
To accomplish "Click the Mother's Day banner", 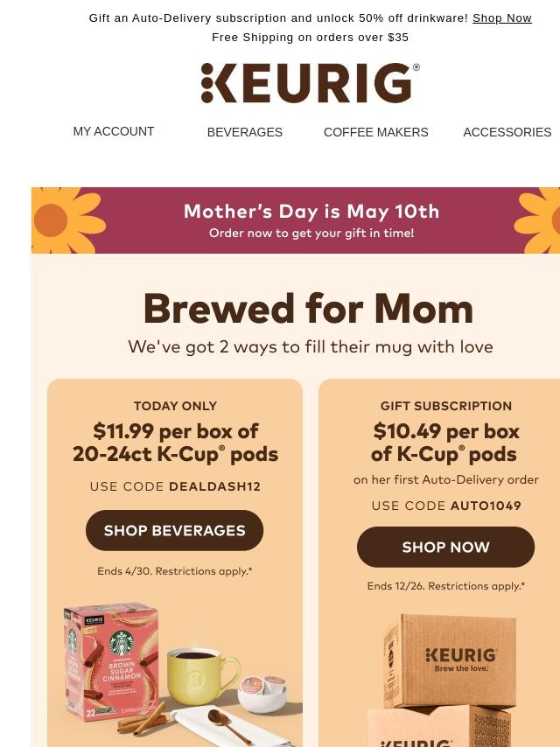I will 311,220.
